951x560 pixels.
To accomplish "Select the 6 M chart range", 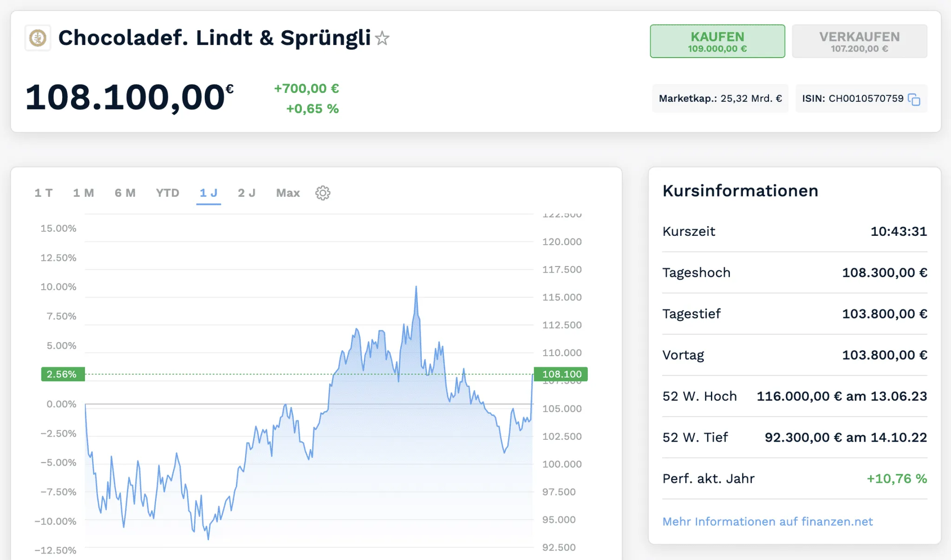I will point(125,193).
